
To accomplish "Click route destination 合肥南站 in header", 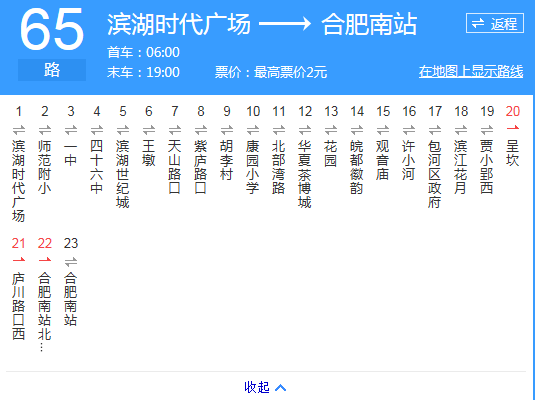I will [x=369, y=24].
